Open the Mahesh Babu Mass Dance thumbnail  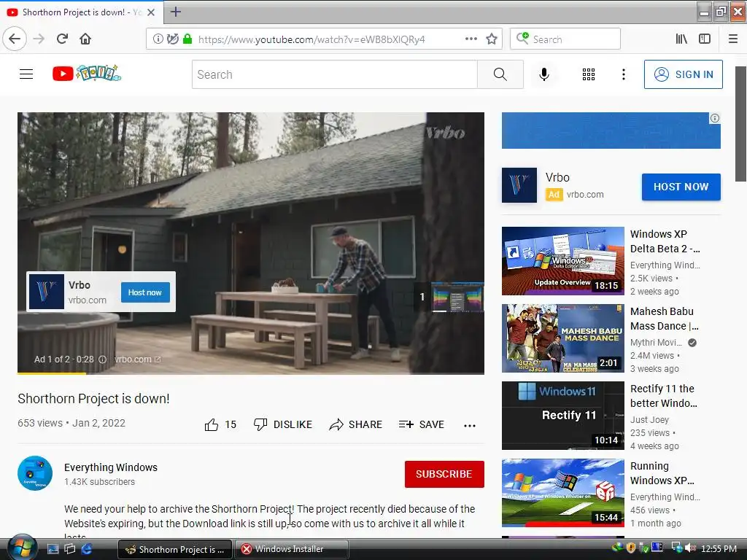pyautogui.click(x=562, y=338)
